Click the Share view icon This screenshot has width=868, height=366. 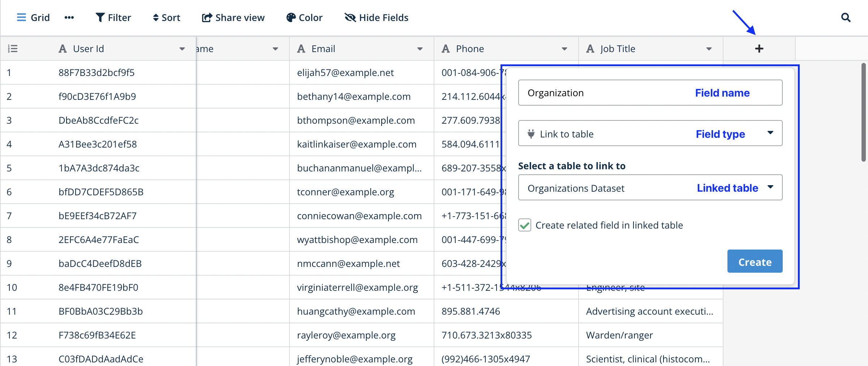pos(207,17)
